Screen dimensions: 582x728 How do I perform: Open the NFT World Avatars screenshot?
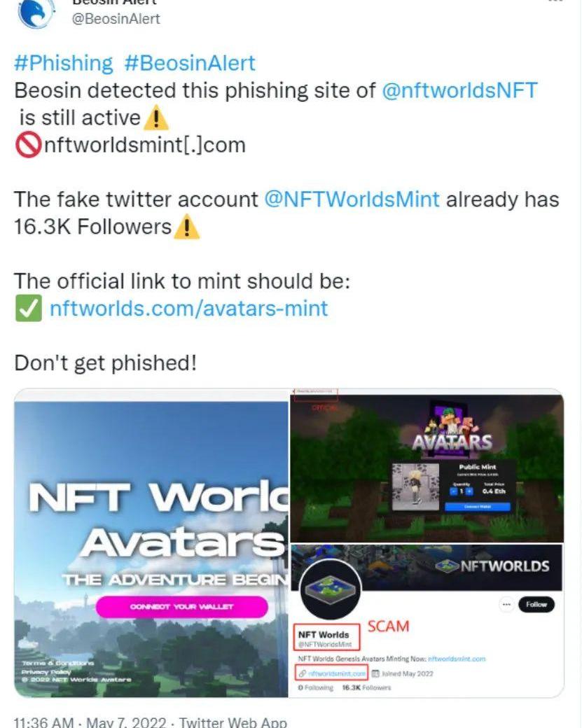click(x=151, y=542)
